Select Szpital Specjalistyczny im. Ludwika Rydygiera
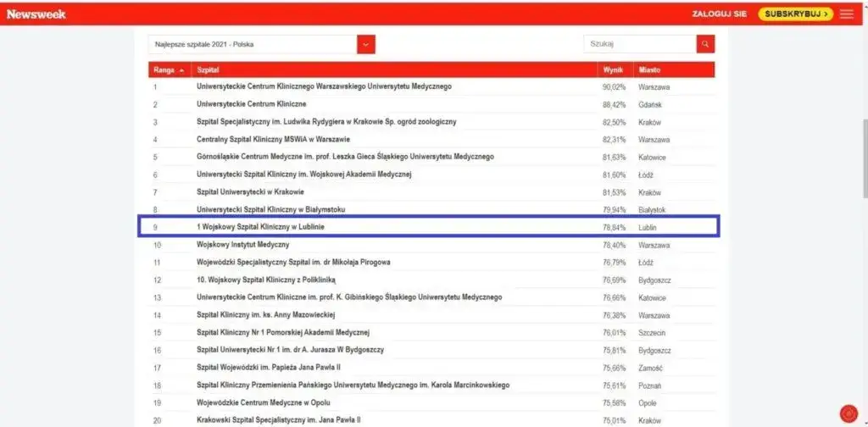868x427 pixels. coord(326,122)
